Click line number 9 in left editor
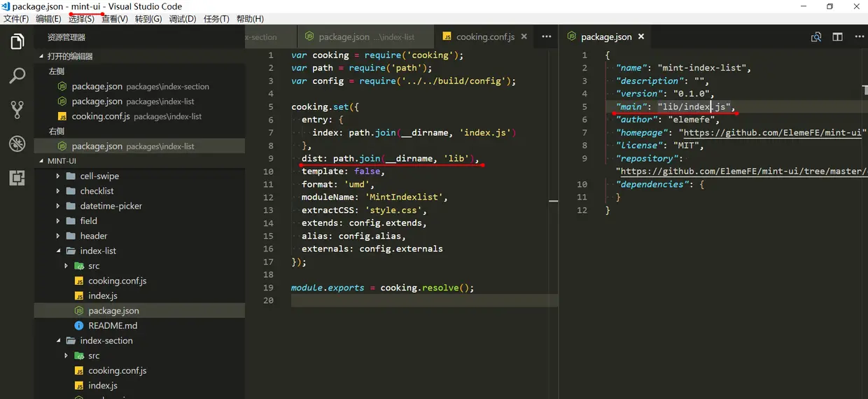Image resolution: width=868 pixels, height=399 pixels. [270, 158]
